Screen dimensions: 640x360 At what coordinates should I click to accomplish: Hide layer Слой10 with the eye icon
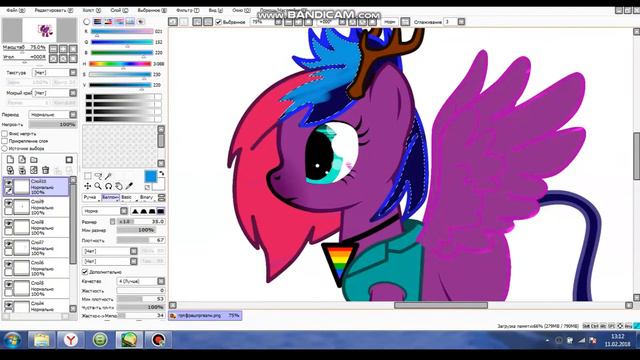tap(8, 182)
